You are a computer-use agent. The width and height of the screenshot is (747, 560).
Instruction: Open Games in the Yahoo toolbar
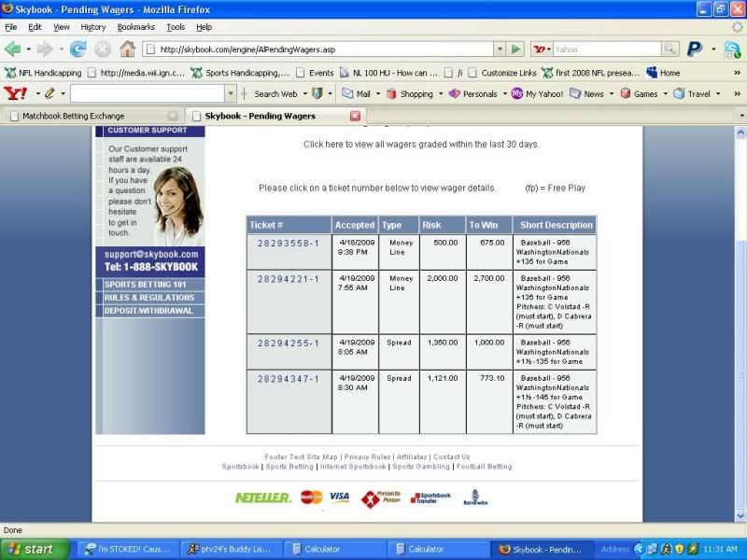(639, 94)
